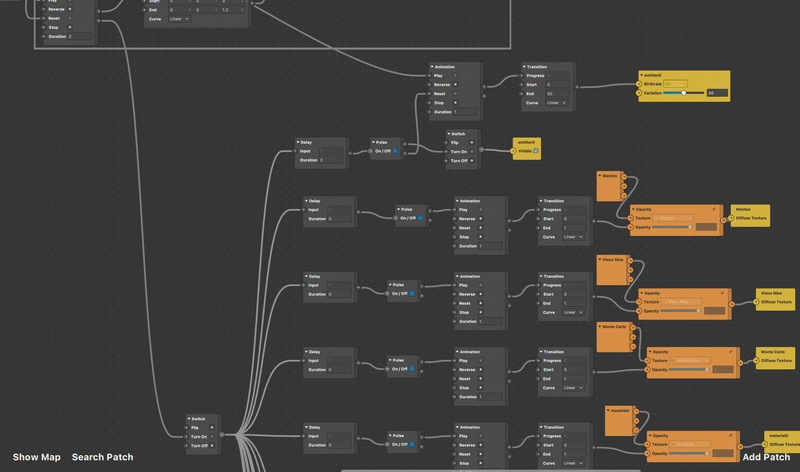Image resolution: width=800 pixels, height=472 pixels.
Task: Click the Vieux Nice Diffuse Texture input port
Action: (x=757, y=302)
